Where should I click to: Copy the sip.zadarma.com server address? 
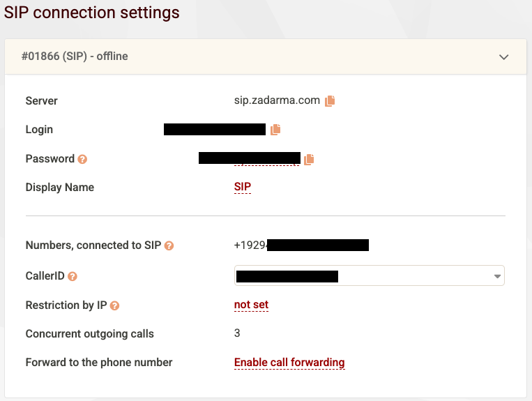pos(330,100)
